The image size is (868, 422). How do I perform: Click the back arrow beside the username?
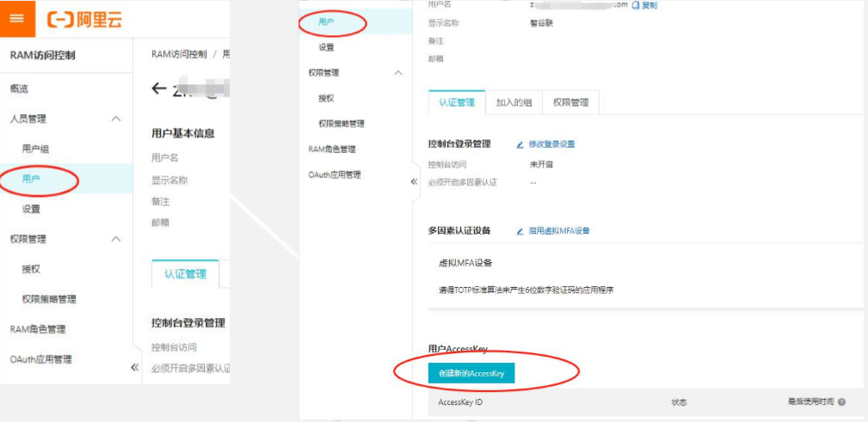pyautogui.click(x=159, y=89)
